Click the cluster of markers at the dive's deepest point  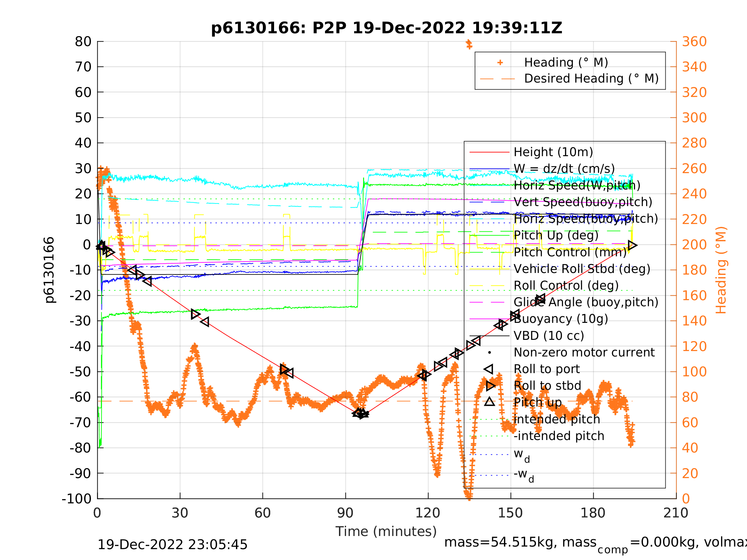[360, 413]
